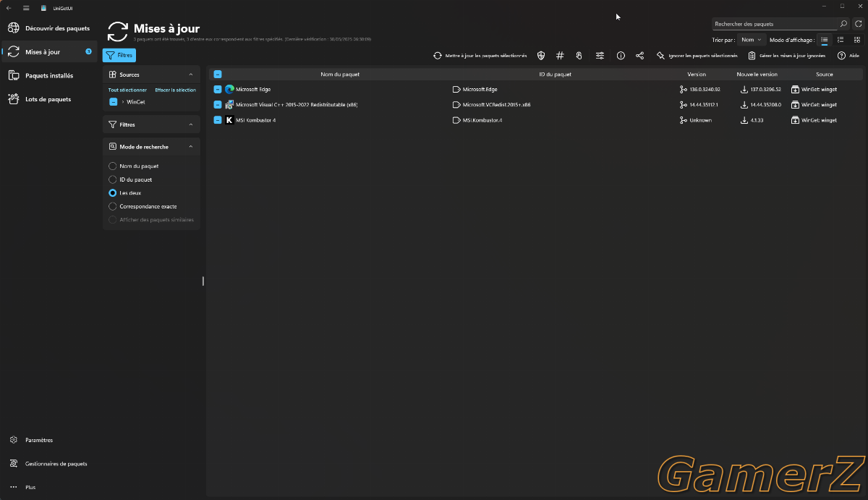Screen dimensions: 868x500
Task: Toggle the select-all checkbox in table header
Action: point(218,74)
